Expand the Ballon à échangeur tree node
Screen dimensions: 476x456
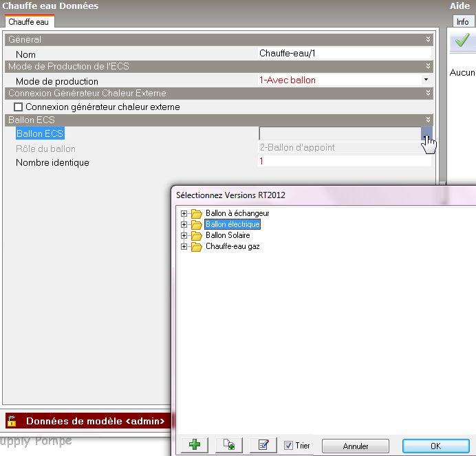184,214
